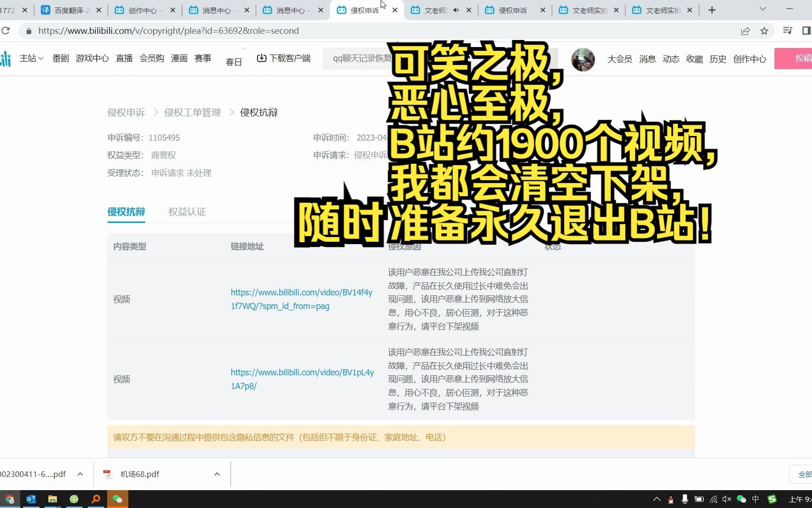Click the muted volume tray icon
812x508 pixels.
[727, 500]
